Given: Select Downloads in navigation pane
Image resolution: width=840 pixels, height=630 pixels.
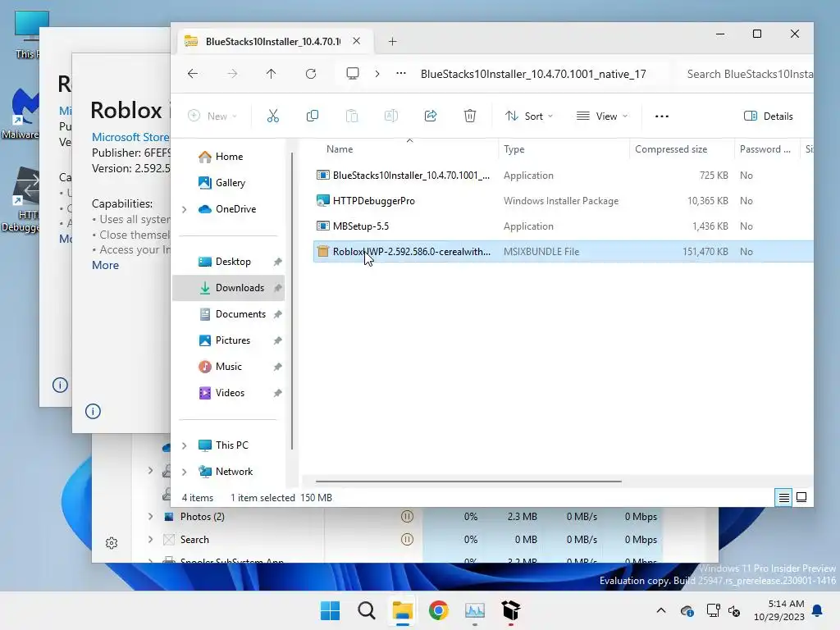Looking at the screenshot, I should [231, 288].
